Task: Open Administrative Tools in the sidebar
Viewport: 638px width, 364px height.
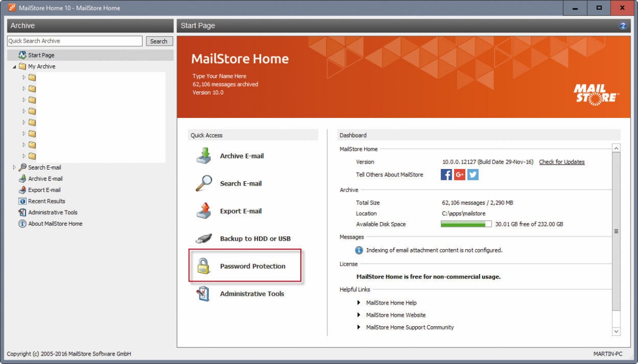Action: coord(53,213)
